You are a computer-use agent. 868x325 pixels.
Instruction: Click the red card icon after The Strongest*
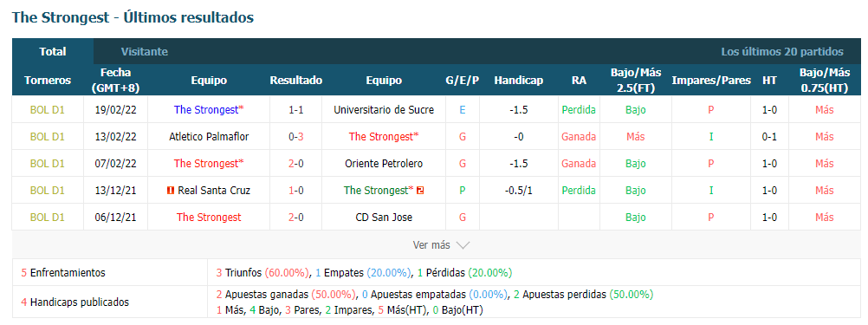coord(420,191)
